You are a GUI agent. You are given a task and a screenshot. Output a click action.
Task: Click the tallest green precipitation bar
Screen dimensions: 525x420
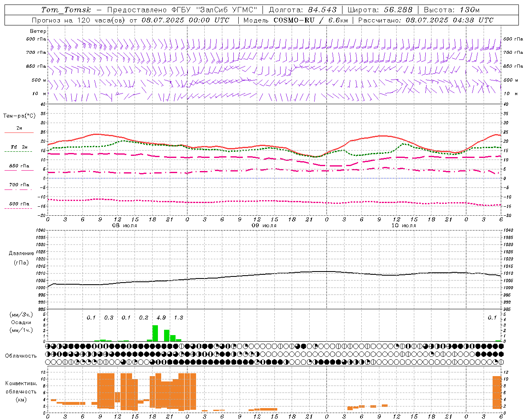(x=155, y=333)
